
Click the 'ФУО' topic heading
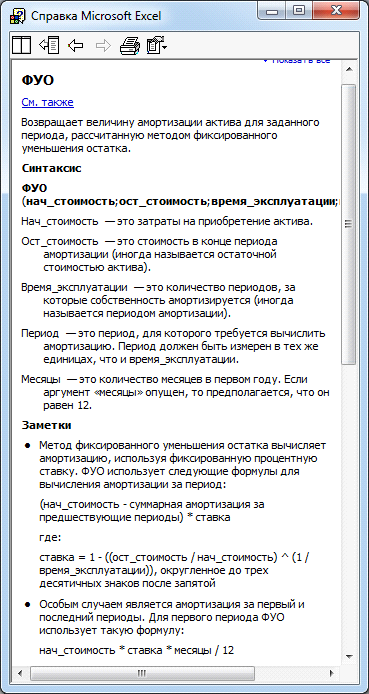tap(38, 81)
